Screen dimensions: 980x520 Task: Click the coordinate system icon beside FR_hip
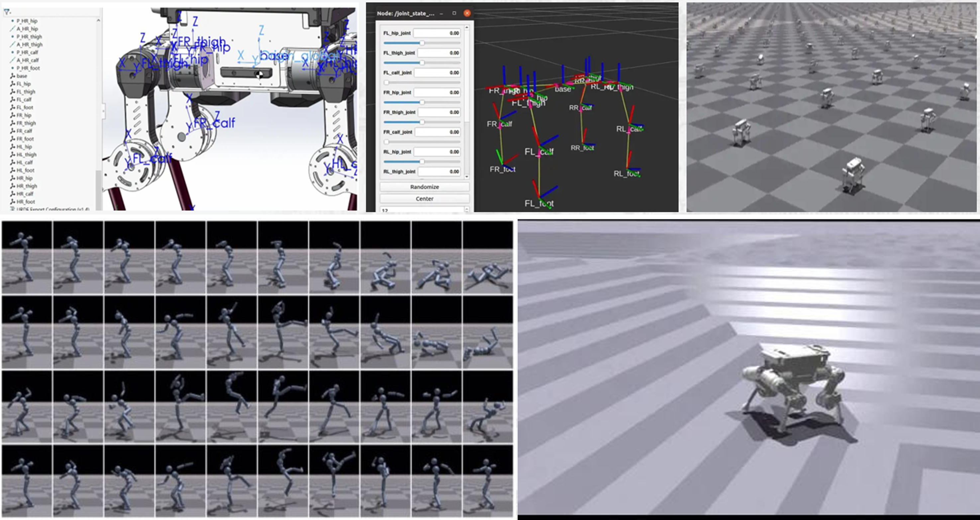pyautogui.click(x=13, y=115)
